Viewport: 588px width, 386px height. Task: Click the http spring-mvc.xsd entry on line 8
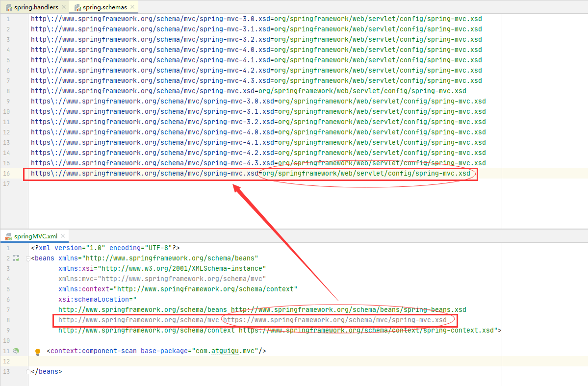[x=249, y=91]
